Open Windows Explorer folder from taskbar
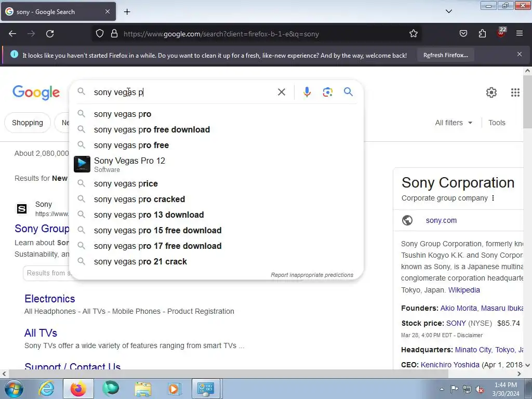532x399 pixels. click(x=143, y=389)
